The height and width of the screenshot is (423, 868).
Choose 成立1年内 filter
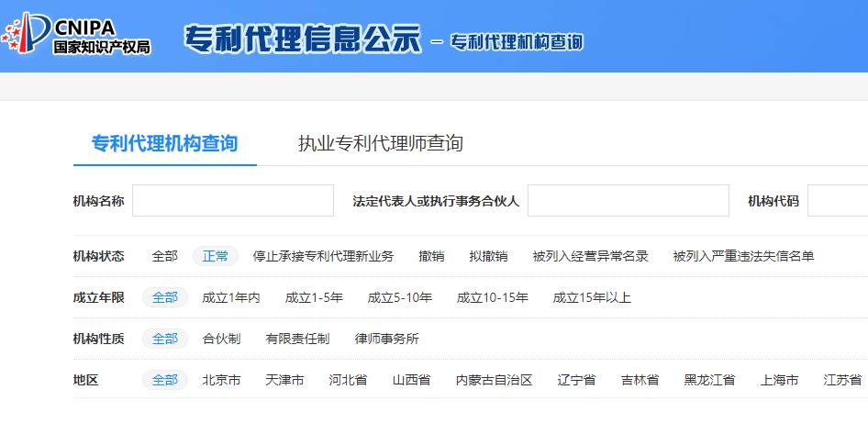(x=231, y=298)
